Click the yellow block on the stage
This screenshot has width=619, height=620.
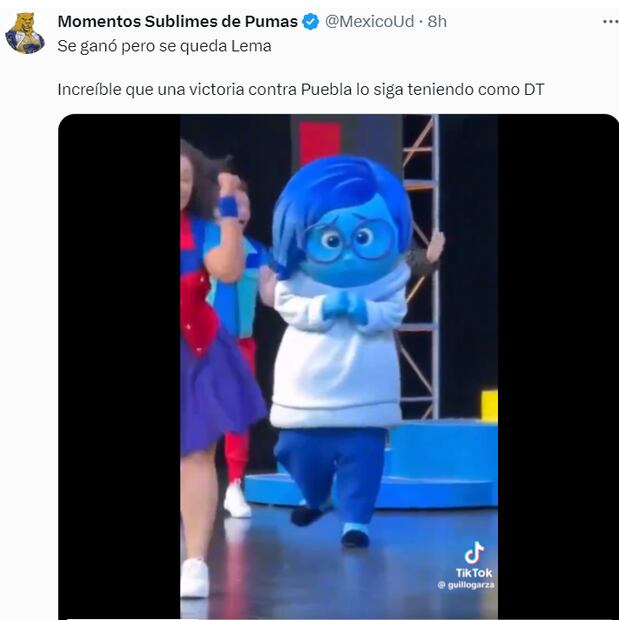click(x=489, y=405)
